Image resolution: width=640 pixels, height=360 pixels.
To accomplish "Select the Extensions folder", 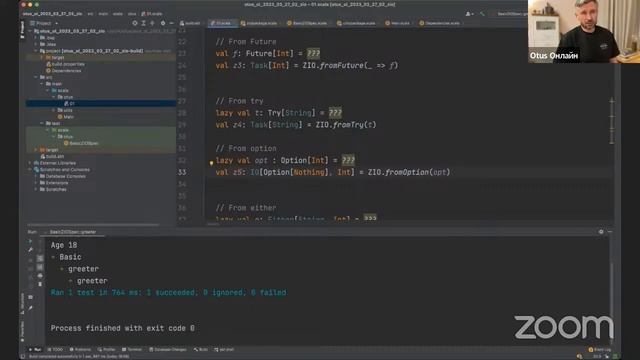I will [54, 183].
